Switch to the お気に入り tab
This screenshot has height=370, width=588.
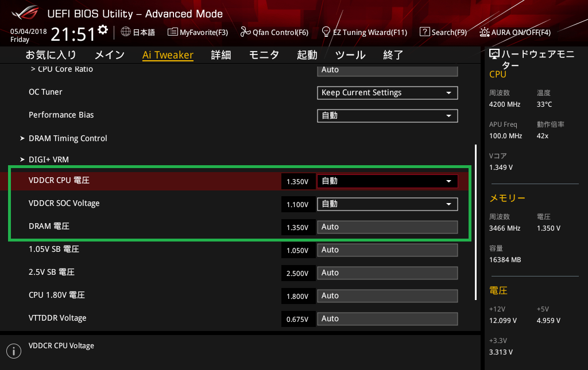click(51, 55)
